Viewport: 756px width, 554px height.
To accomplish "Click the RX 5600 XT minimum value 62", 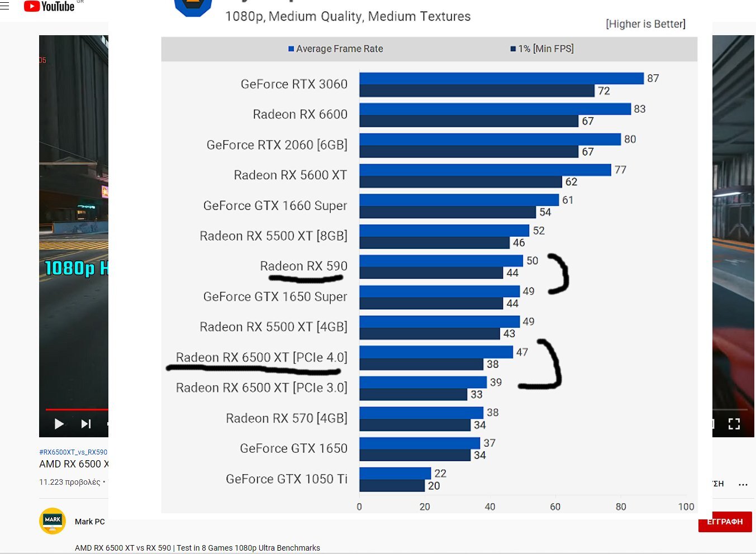I will coord(571,182).
